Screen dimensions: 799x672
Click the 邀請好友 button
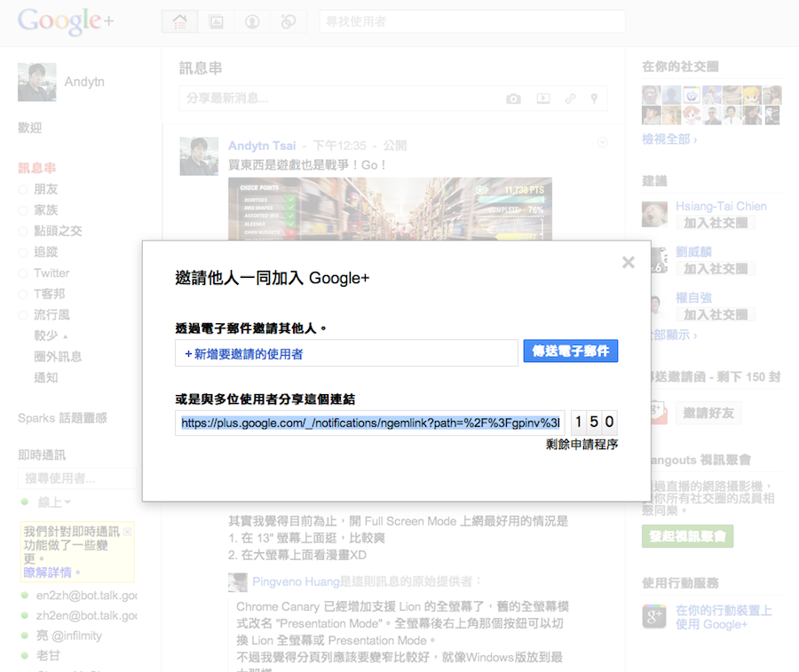[708, 413]
